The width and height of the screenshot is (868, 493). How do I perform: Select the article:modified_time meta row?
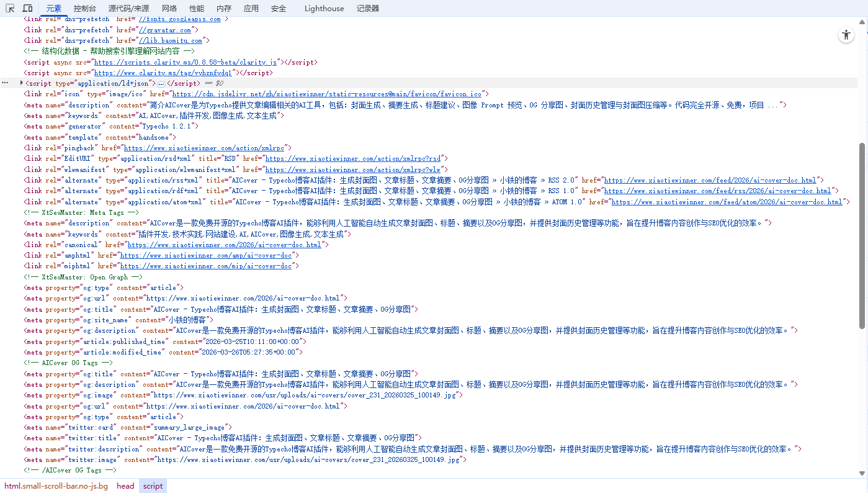[163, 352]
